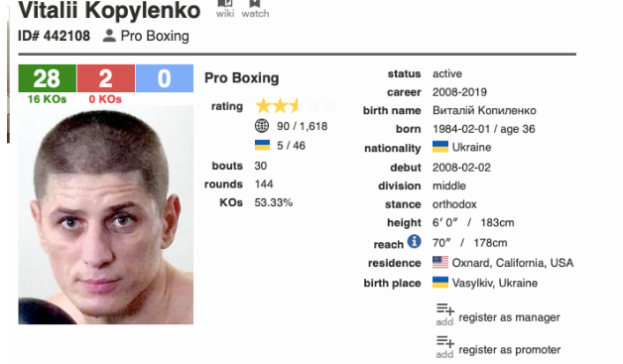The image size is (623, 364).
Task: Click the Ukraine flag beside nationality
Action: click(440, 147)
